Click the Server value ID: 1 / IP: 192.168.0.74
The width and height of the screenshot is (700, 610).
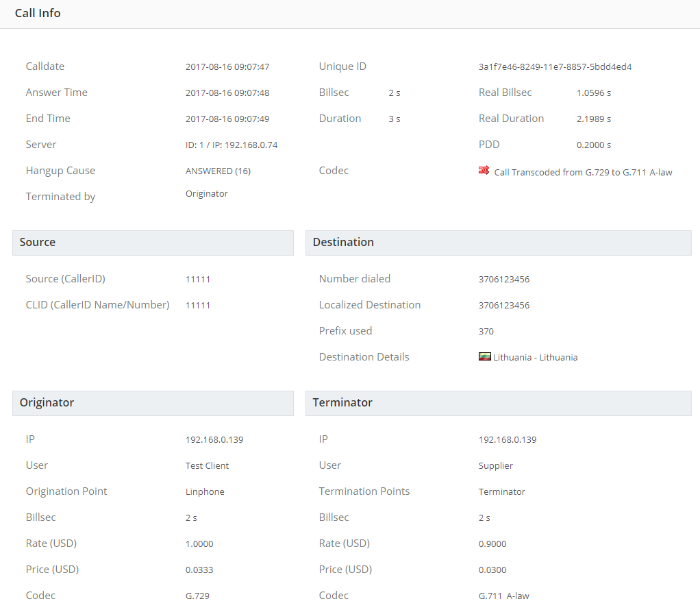232,145
